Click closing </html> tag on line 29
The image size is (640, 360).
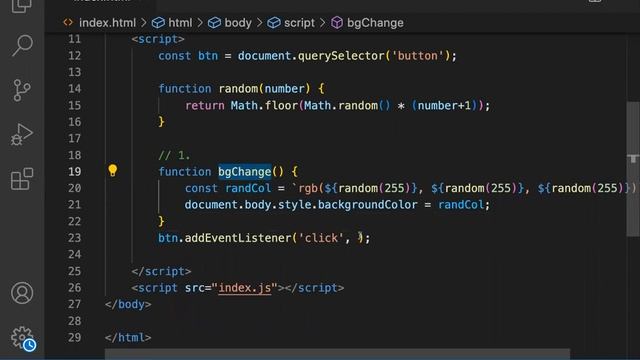click(x=128, y=338)
